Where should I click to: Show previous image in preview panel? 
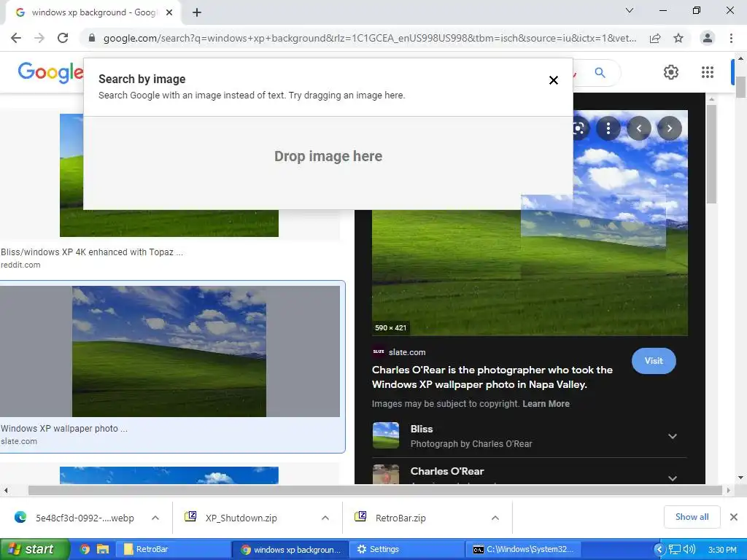pos(639,128)
